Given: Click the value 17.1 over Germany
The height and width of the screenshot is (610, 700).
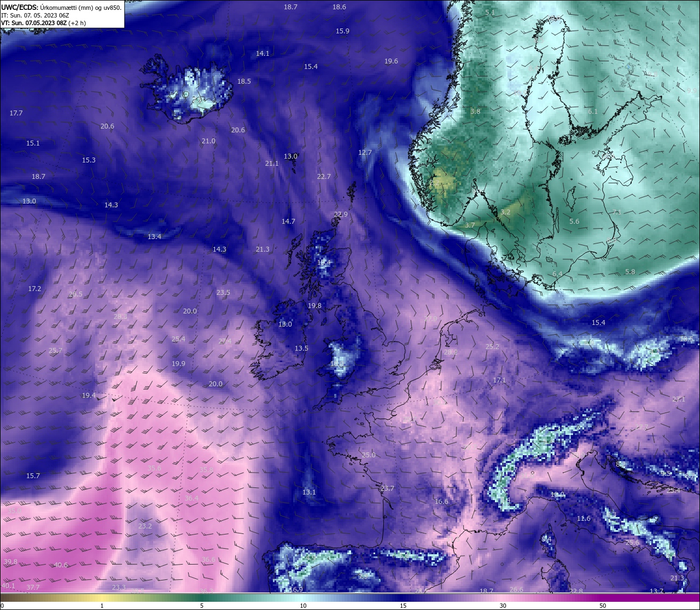Looking at the screenshot, I should coord(499,380).
